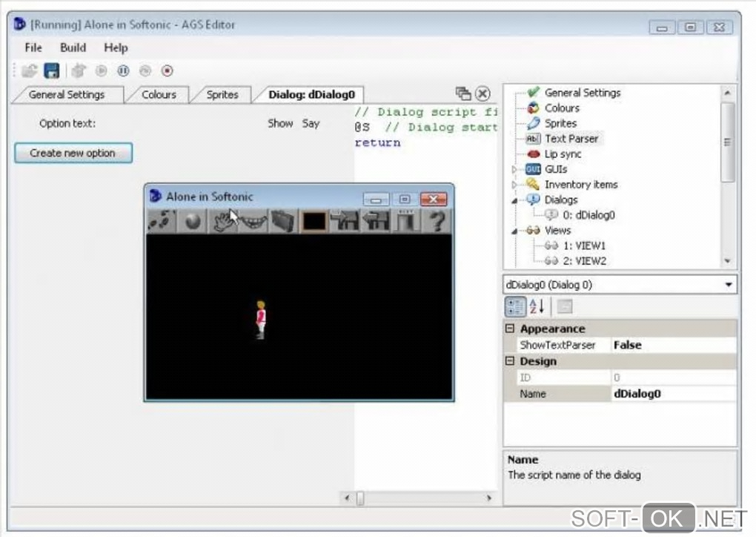Click the build game toolbar icon
This screenshot has height=537, width=756.
click(x=79, y=71)
